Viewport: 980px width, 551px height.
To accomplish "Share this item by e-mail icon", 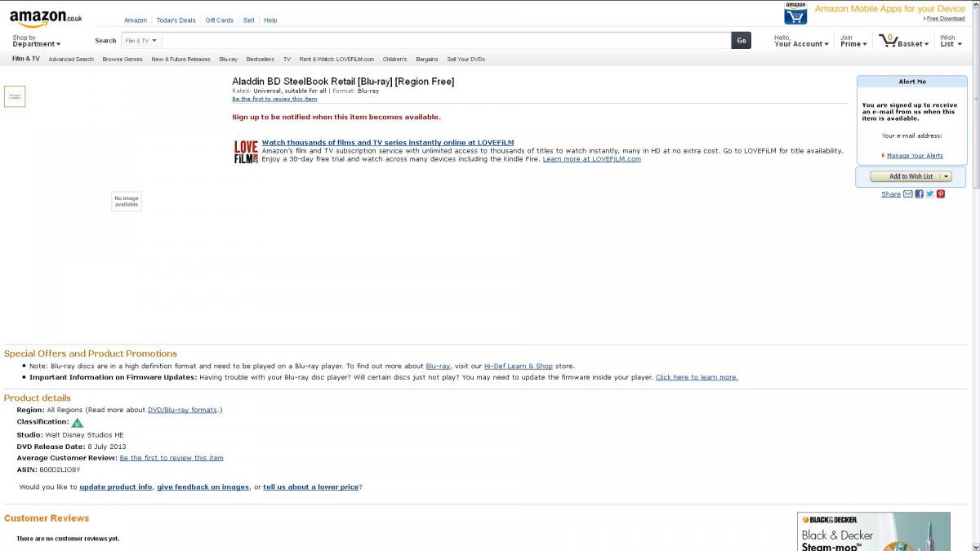I will click(907, 194).
